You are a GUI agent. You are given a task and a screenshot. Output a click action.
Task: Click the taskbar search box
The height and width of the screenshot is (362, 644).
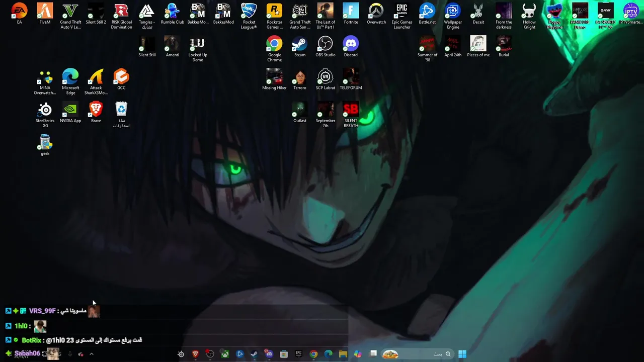click(x=417, y=354)
